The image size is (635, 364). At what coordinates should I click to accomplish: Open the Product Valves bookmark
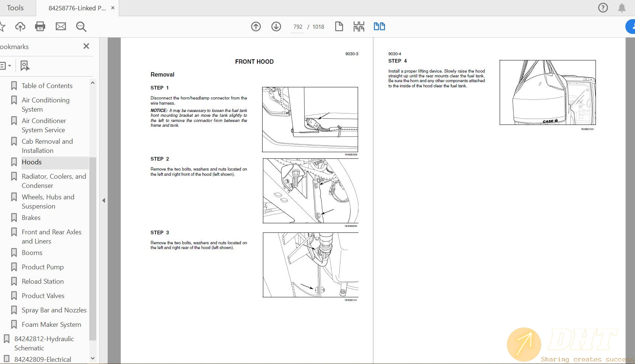pos(43,296)
